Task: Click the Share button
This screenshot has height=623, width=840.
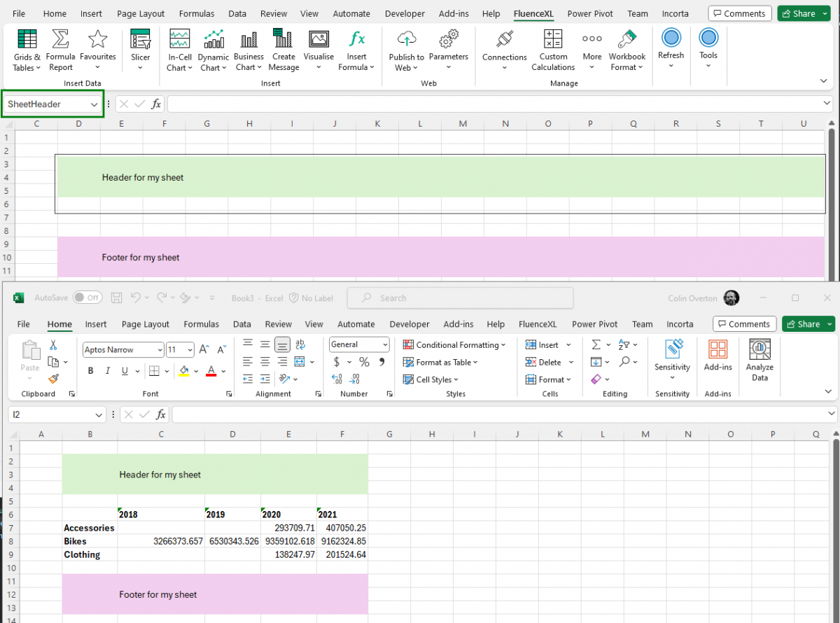Action: (804, 13)
